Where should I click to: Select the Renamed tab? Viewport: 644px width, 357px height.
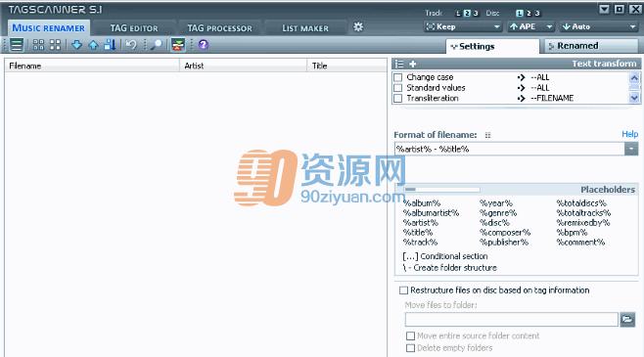click(591, 46)
